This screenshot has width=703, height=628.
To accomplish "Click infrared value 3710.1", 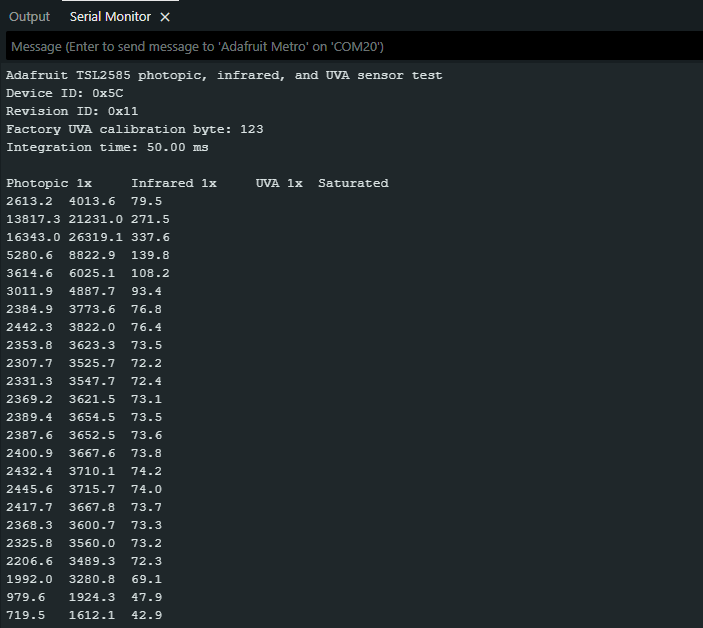I will [x=92, y=471].
